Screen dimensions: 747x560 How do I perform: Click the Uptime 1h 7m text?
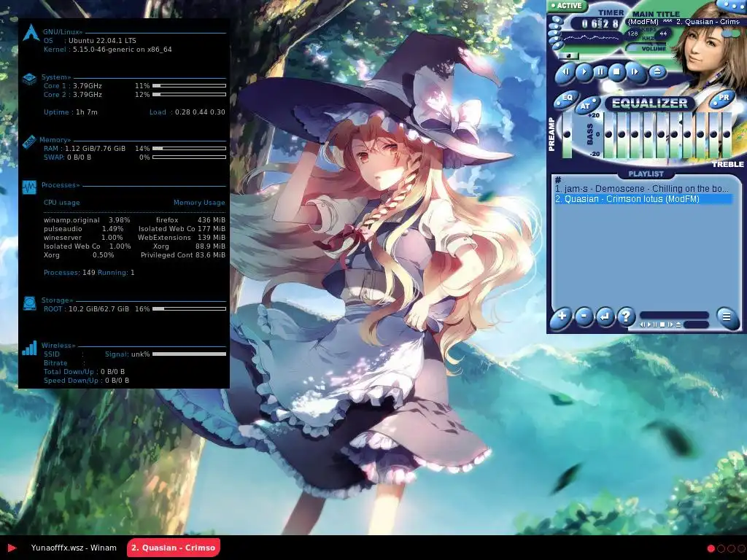pos(71,112)
